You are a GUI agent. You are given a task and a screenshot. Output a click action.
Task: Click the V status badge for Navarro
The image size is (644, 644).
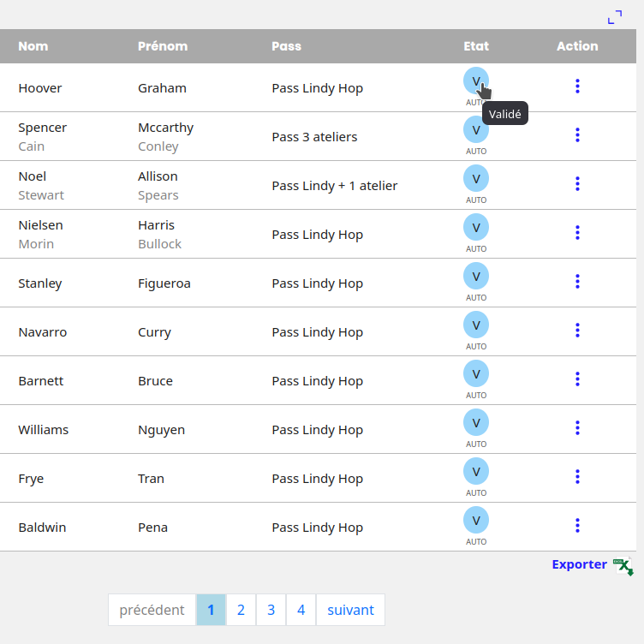point(476,325)
